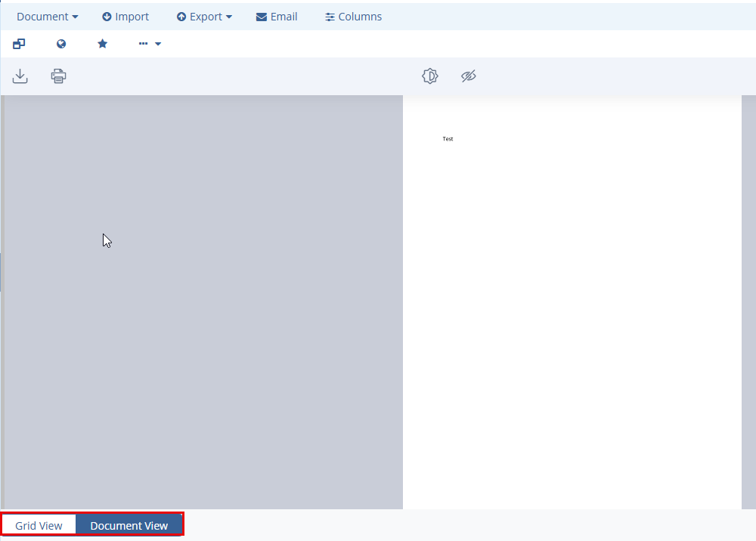Expand the Export dropdown
Viewport: 756px width, 541px height.
pos(204,17)
